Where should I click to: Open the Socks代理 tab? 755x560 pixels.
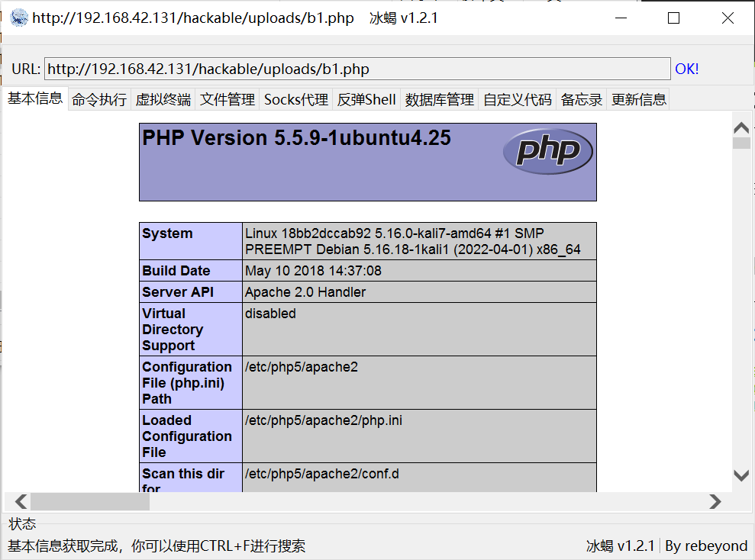tap(295, 99)
